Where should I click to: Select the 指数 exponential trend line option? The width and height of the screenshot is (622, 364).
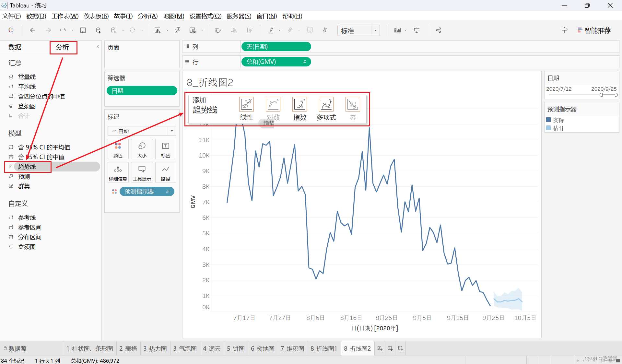click(x=299, y=109)
